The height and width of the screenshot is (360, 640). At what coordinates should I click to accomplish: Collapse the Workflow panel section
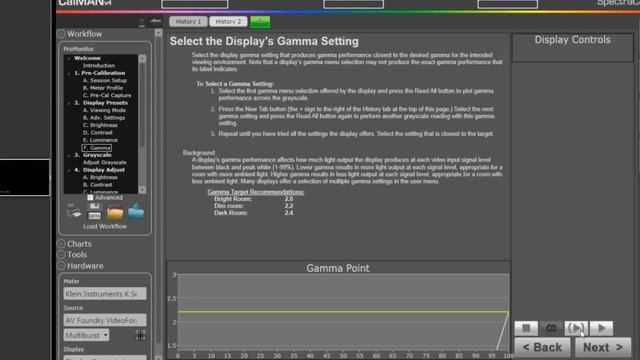(61, 34)
